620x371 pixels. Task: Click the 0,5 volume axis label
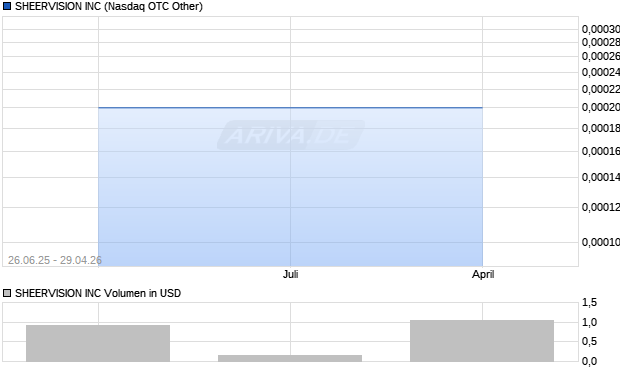click(589, 341)
